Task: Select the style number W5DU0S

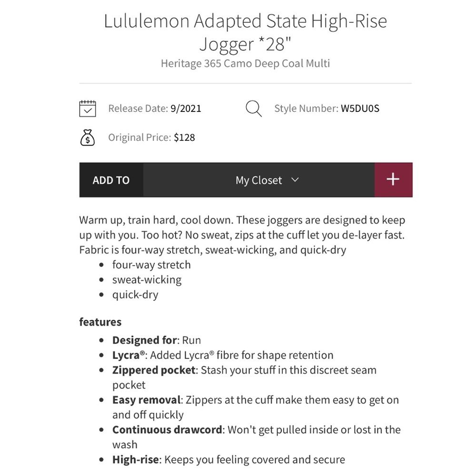Action: tap(360, 109)
